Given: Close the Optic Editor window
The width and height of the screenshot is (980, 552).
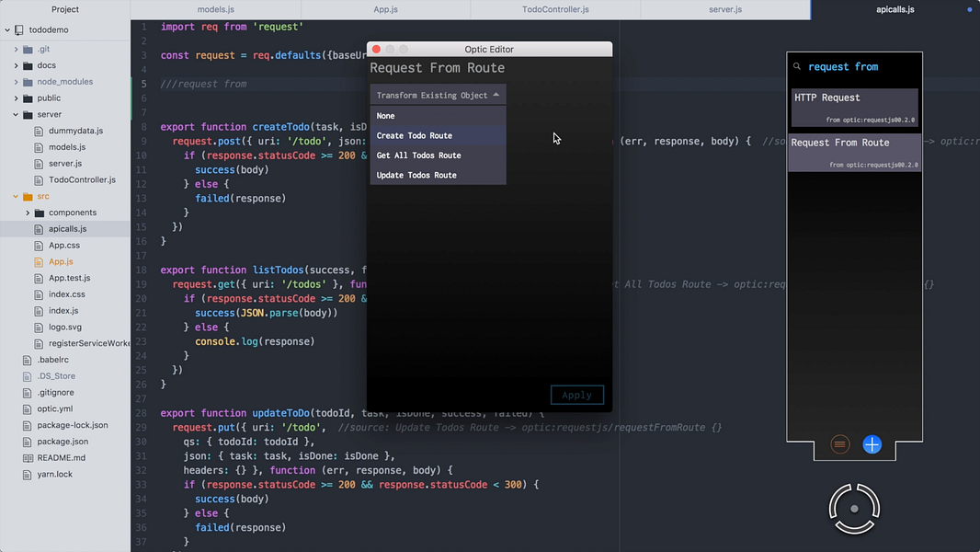Looking at the screenshot, I should 376,50.
